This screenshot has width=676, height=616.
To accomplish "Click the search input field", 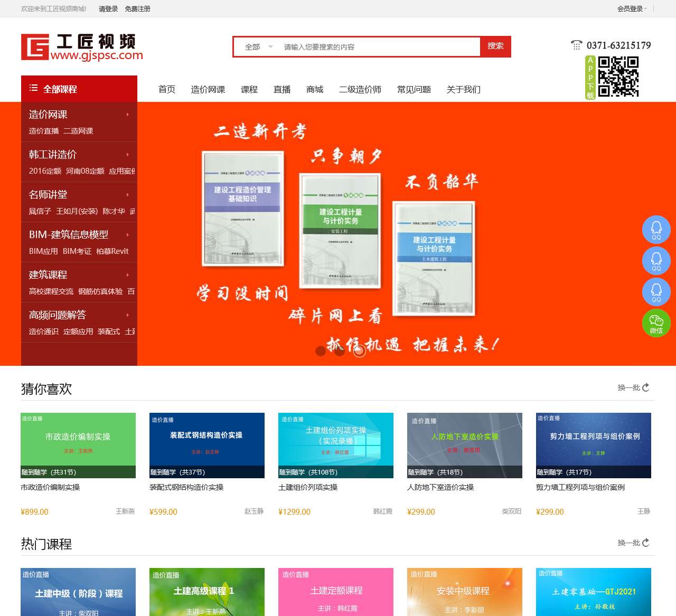I will (379, 47).
